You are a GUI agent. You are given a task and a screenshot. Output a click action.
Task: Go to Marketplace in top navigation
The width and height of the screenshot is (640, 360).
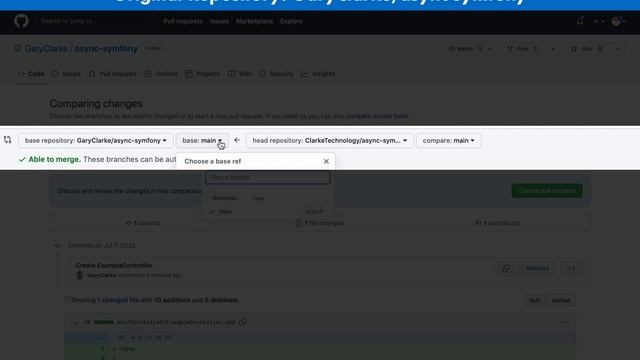pos(254,21)
